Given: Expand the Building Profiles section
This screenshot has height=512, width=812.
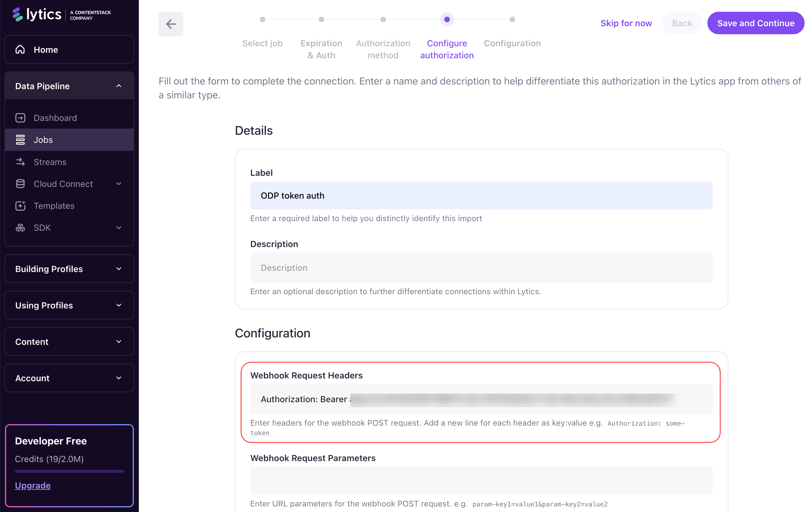Looking at the screenshot, I should [x=119, y=269].
